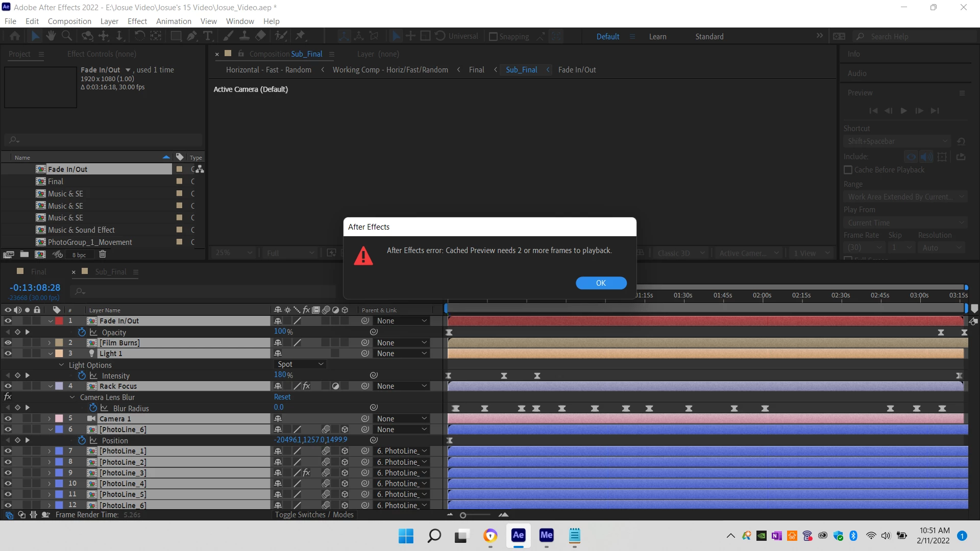The height and width of the screenshot is (551, 980).
Task: Open the Animation menu
Action: pyautogui.click(x=174, y=21)
